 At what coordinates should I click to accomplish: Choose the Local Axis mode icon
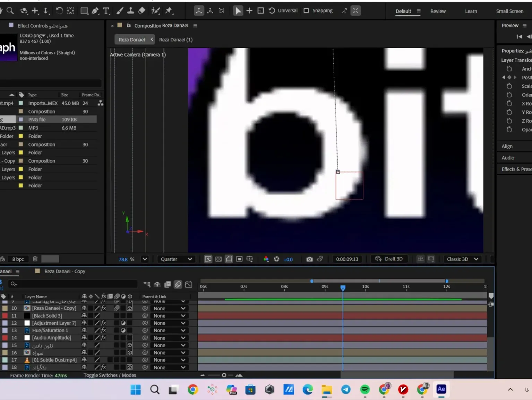[199, 11]
